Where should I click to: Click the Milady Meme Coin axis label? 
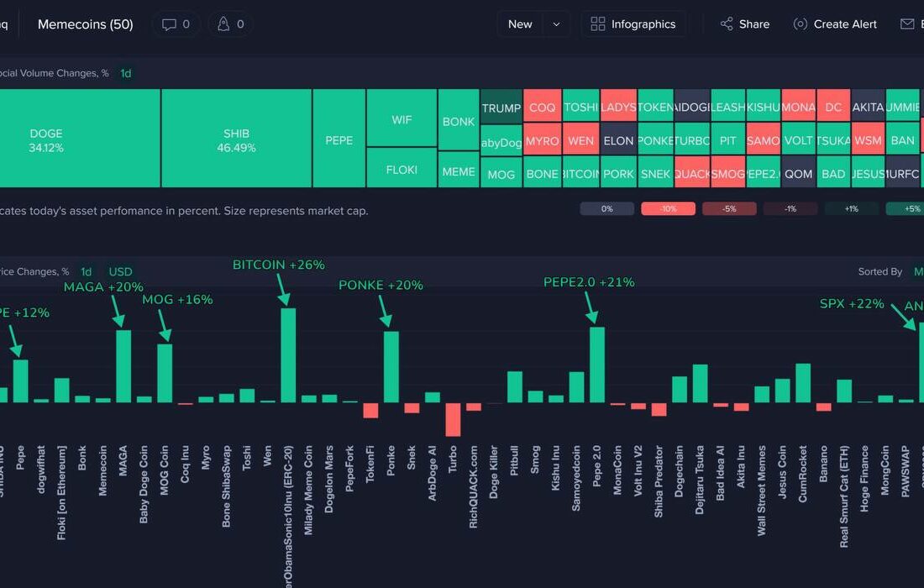point(308,491)
